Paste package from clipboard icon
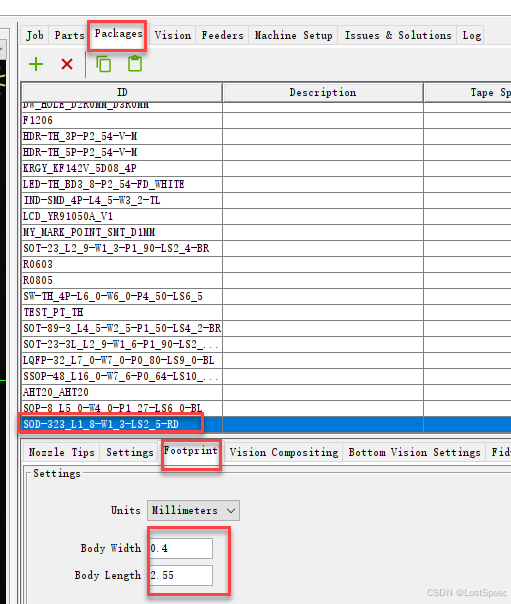The height and width of the screenshot is (604, 511). click(x=135, y=64)
